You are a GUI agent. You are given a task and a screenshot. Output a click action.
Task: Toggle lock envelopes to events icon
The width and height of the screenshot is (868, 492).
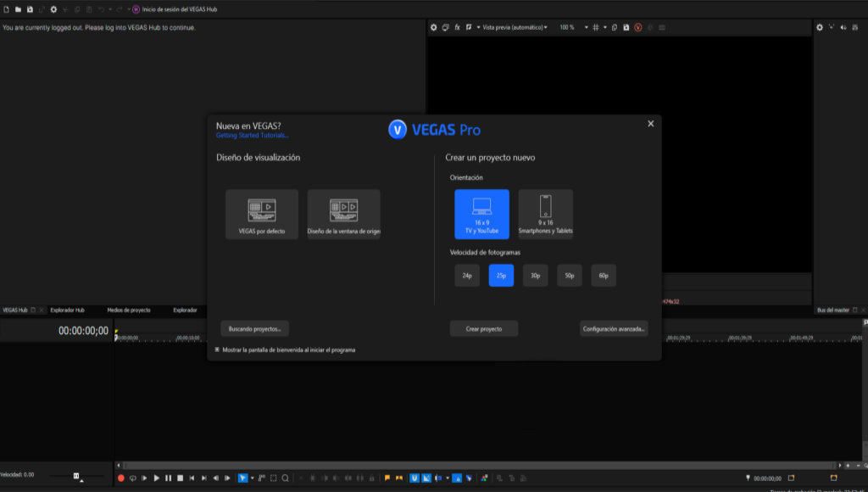(x=457, y=478)
